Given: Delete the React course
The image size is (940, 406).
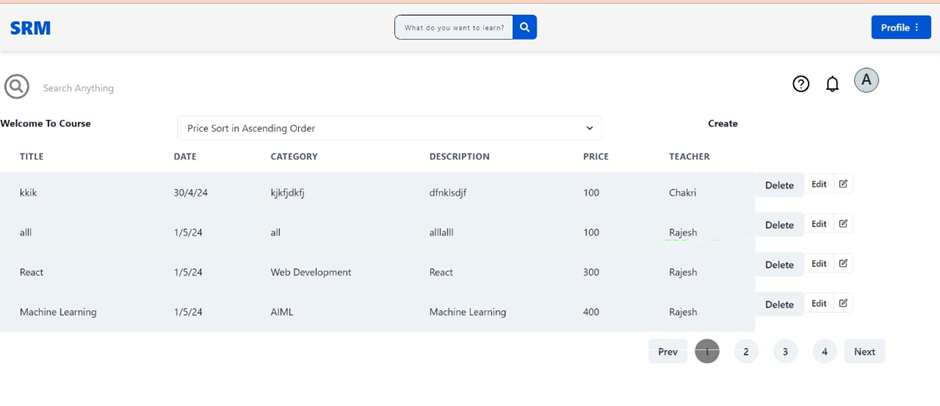Looking at the screenshot, I should (779, 264).
